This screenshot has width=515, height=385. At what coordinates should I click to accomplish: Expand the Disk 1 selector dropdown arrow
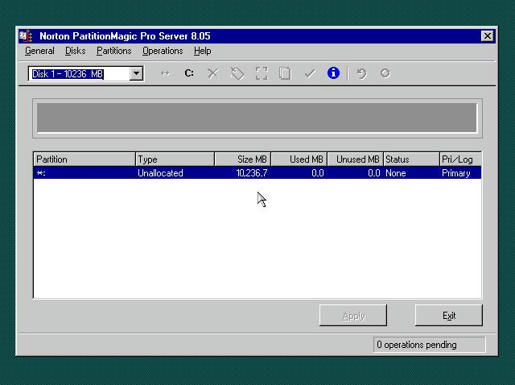click(x=136, y=74)
